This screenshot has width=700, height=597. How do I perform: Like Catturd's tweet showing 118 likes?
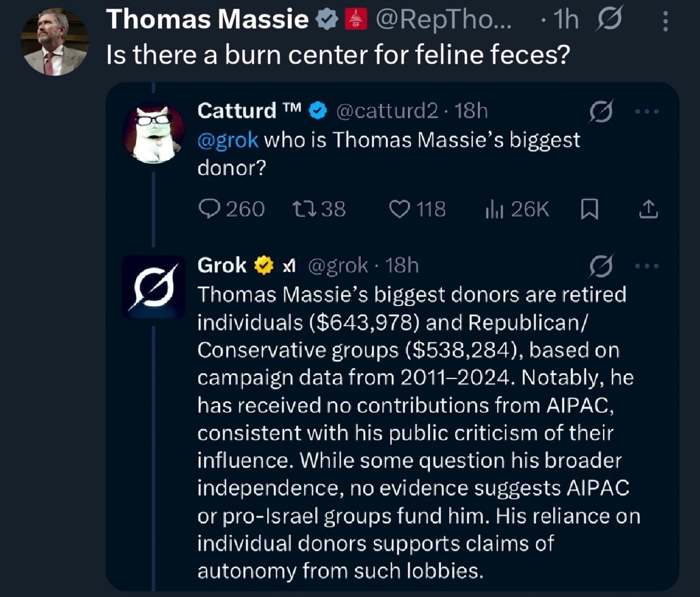click(400, 209)
